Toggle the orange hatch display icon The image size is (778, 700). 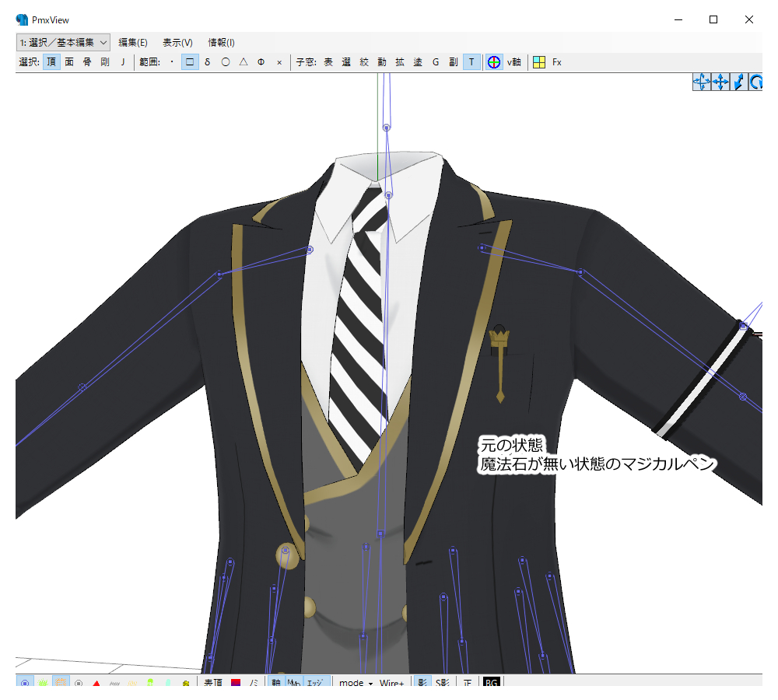(x=61, y=682)
